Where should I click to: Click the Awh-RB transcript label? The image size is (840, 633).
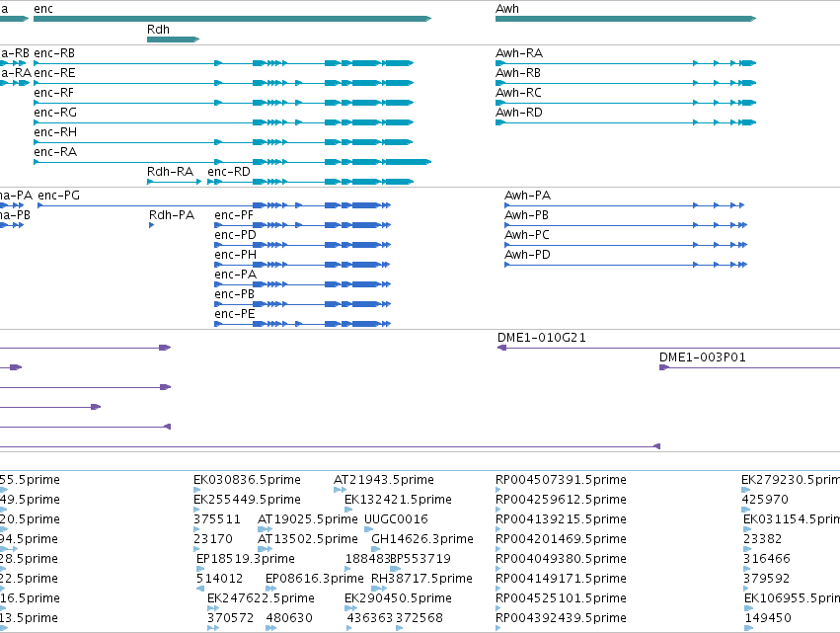click(518, 73)
